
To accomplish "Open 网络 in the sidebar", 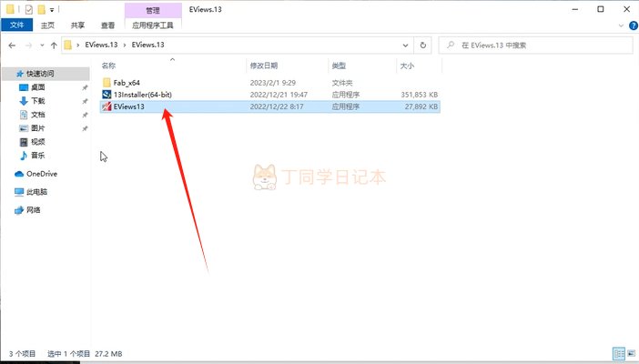I will tap(34, 210).
